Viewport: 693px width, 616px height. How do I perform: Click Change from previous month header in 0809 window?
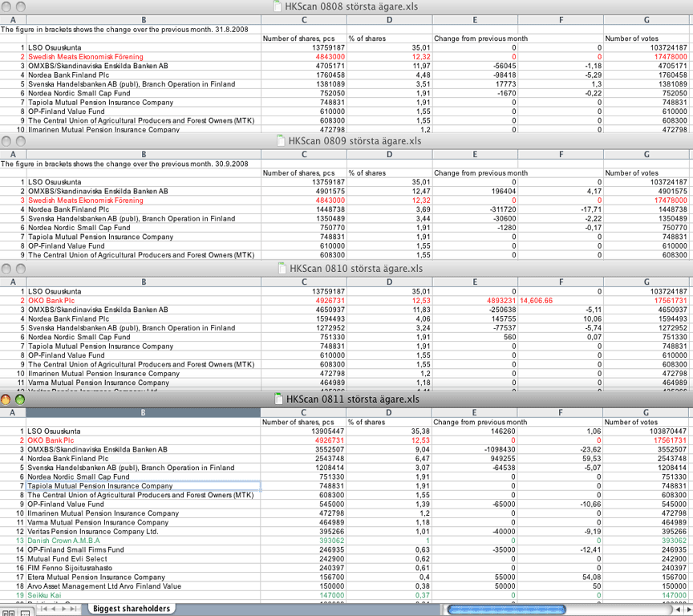point(481,172)
